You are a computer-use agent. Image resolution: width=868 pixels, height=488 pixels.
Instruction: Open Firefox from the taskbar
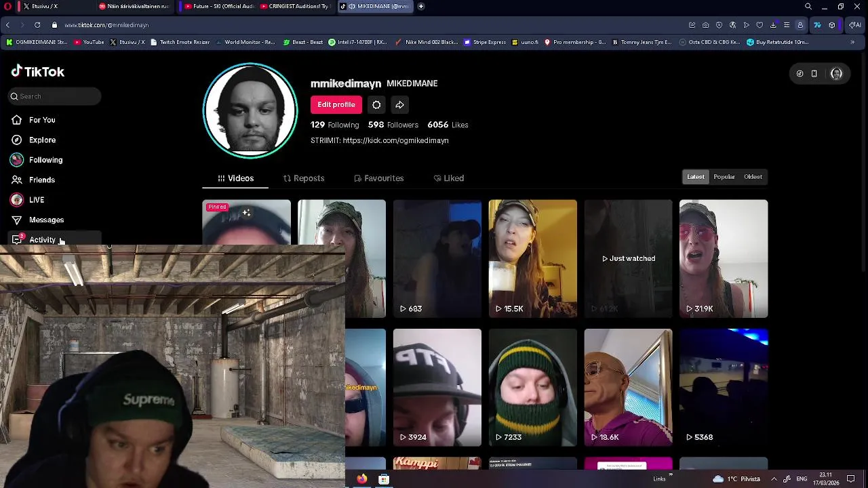pyautogui.click(x=362, y=479)
